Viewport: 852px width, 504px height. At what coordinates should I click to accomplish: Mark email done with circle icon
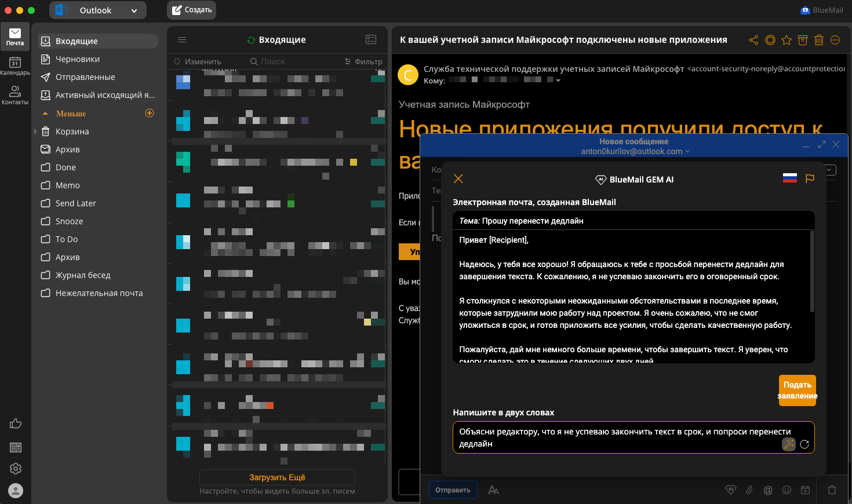tap(770, 40)
